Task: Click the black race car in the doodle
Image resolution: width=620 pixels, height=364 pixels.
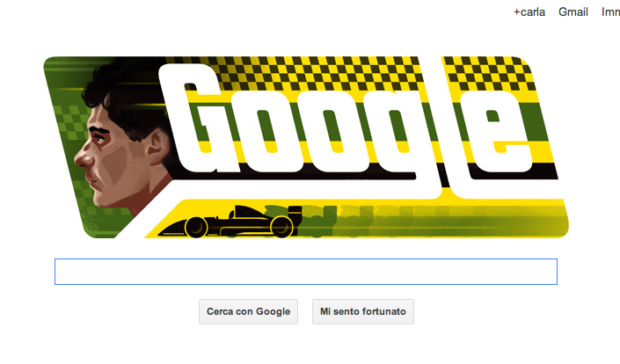Action: click(231, 222)
